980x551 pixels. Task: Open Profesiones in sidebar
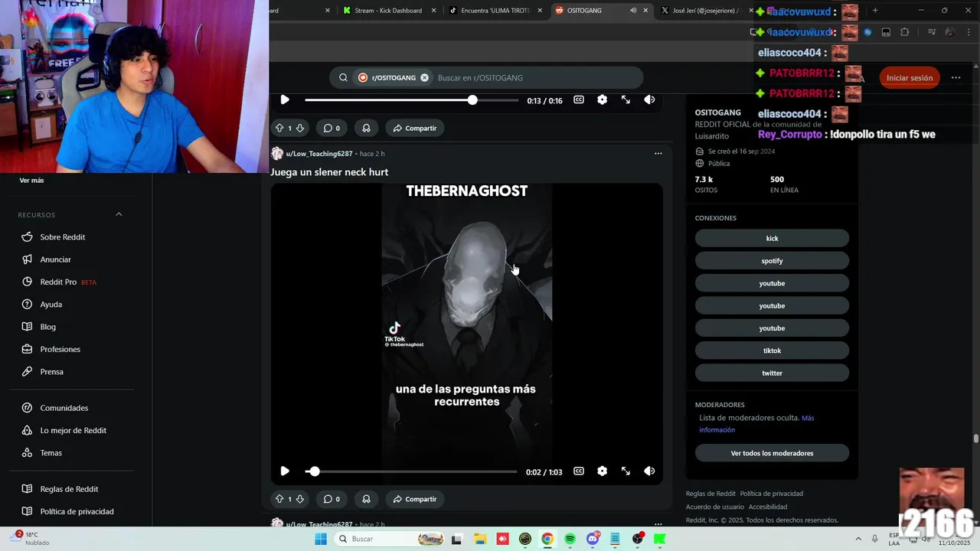60,349
